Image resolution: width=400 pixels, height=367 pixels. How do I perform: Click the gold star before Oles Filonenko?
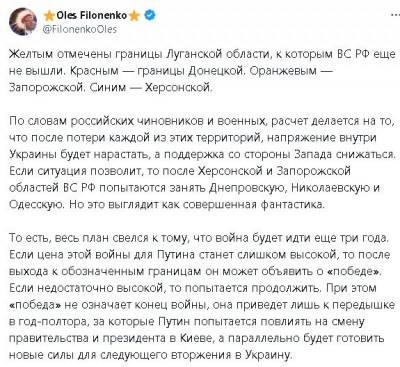tap(49, 15)
